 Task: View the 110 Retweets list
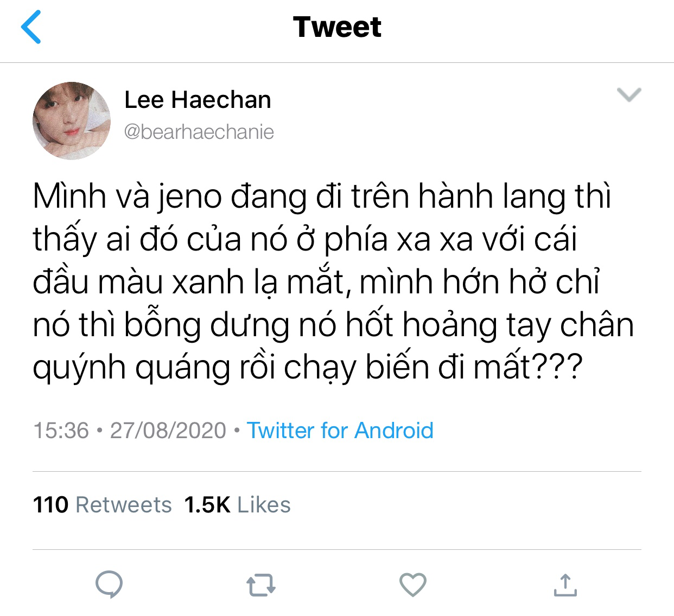click(x=103, y=505)
